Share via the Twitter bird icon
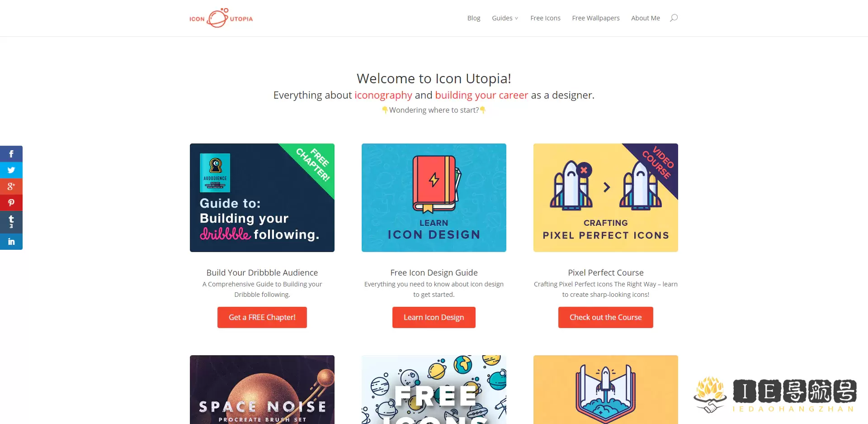This screenshot has height=424, width=868. (11, 170)
